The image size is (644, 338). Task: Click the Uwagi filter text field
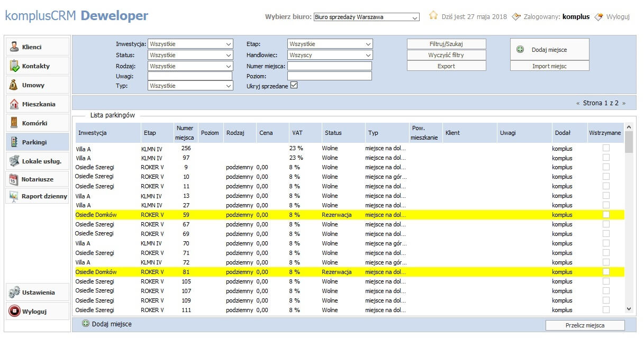point(190,76)
